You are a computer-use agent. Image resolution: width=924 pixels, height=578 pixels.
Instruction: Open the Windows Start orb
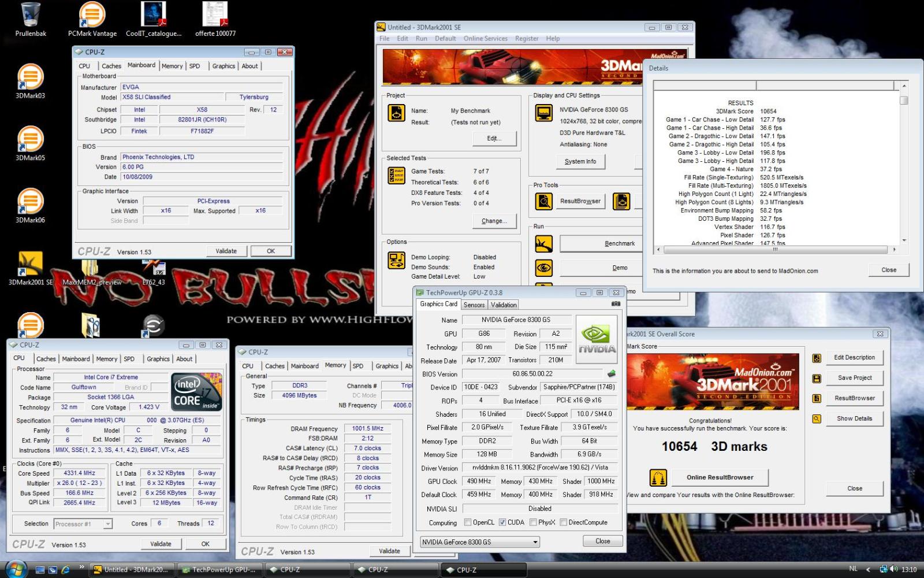(x=16, y=569)
